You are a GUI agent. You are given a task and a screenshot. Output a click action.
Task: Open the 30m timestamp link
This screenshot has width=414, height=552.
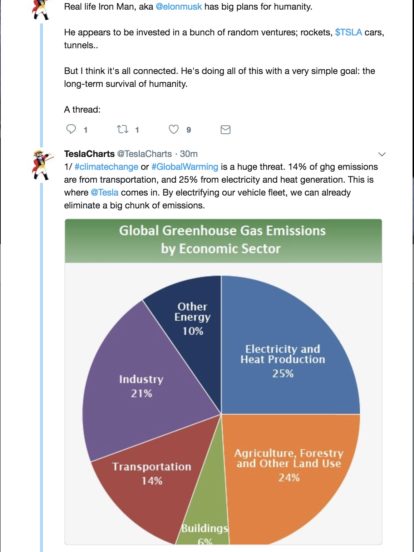tap(189, 154)
